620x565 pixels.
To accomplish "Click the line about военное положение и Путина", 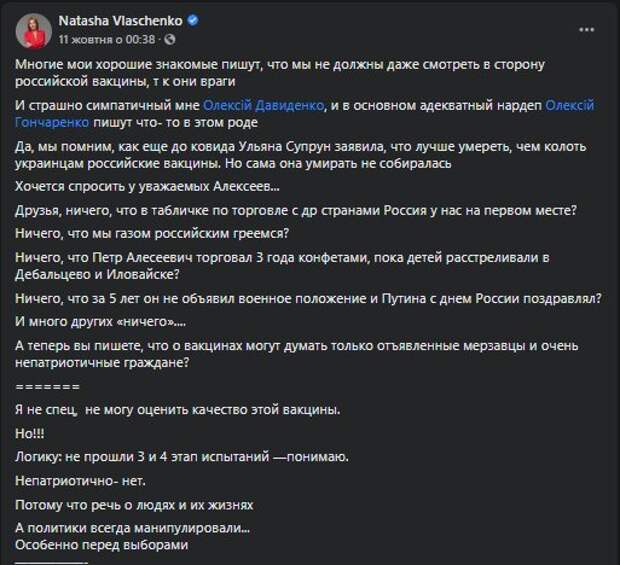I will point(308,298).
